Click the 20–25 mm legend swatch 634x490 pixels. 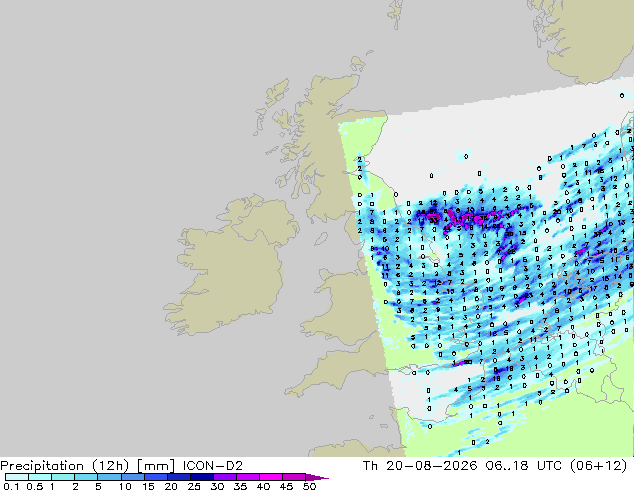coord(179,477)
